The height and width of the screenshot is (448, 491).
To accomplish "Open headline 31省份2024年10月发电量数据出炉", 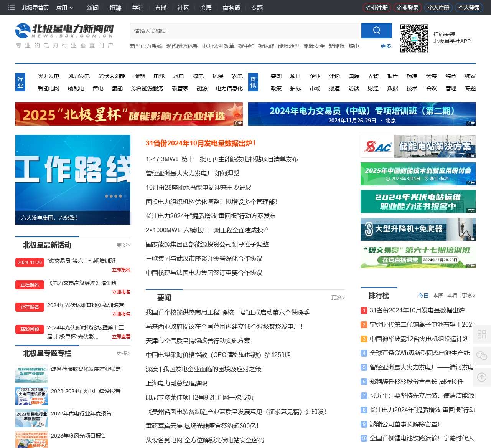I will pos(200,143).
